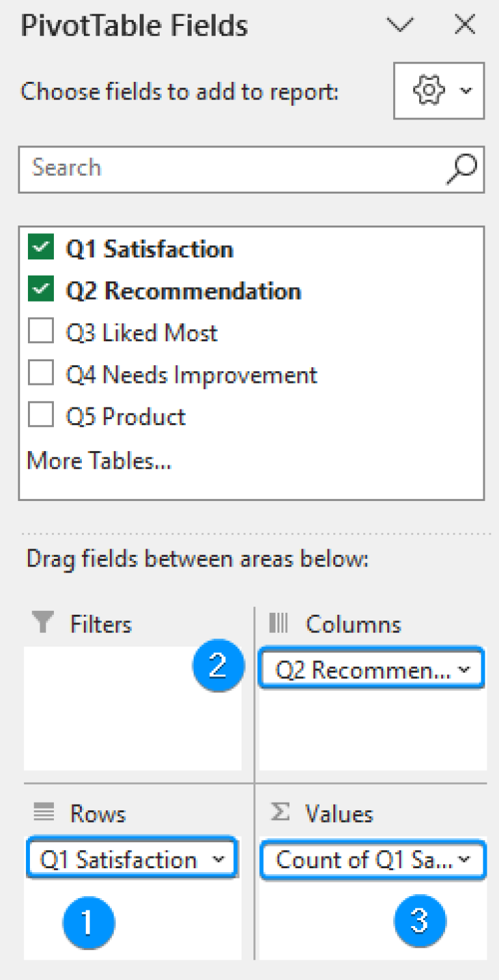This screenshot has width=499, height=980.
Task: Uncheck the Q1 Satisfaction field
Action: tap(41, 249)
